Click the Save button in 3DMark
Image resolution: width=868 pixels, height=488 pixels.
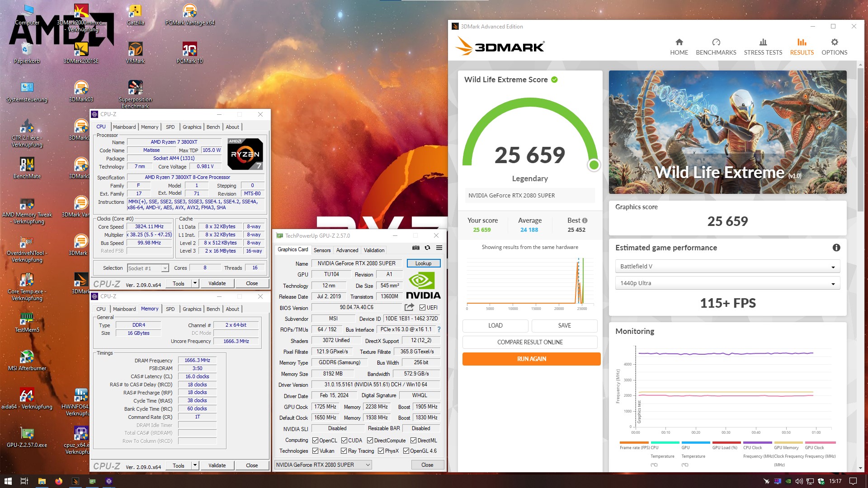tap(564, 325)
